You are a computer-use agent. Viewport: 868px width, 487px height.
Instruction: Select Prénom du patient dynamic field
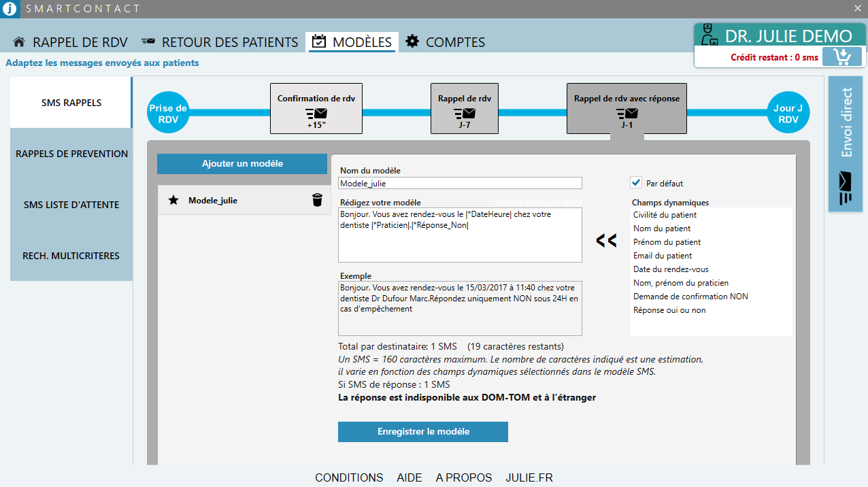[667, 242]
